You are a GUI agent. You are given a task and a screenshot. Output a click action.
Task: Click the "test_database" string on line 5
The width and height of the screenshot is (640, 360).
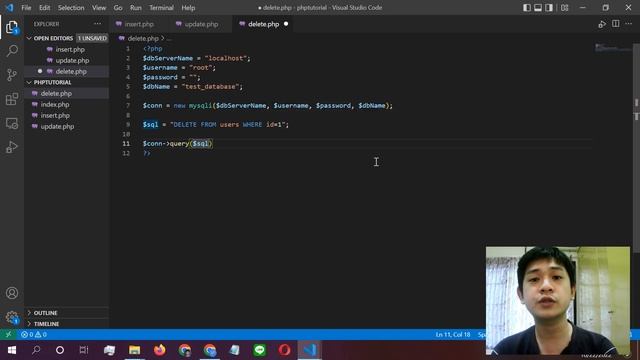211,87
